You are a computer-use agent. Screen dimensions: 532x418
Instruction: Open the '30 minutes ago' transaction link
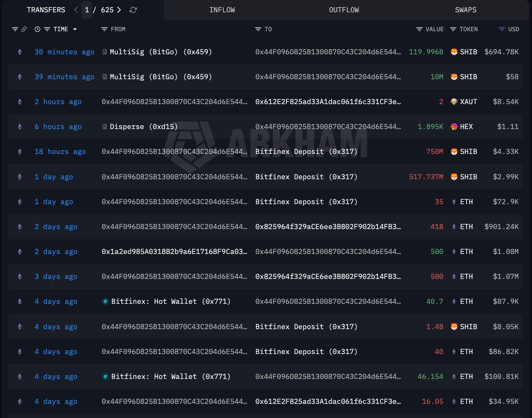coord(64,52)
